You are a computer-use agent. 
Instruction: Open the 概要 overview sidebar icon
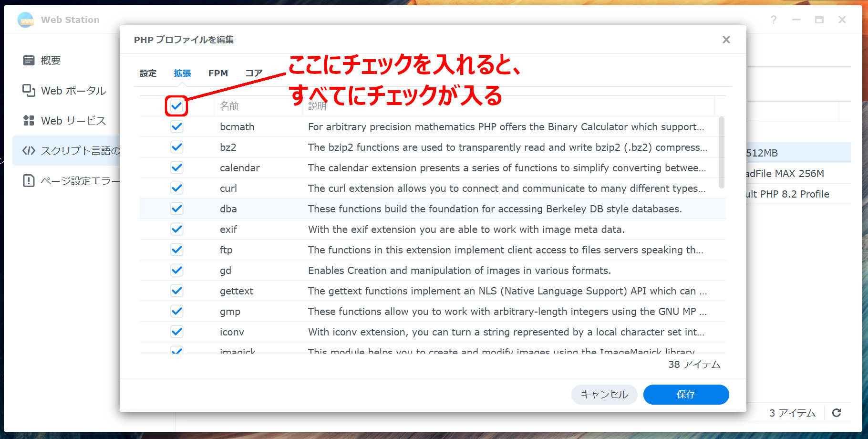coord(29,61)
